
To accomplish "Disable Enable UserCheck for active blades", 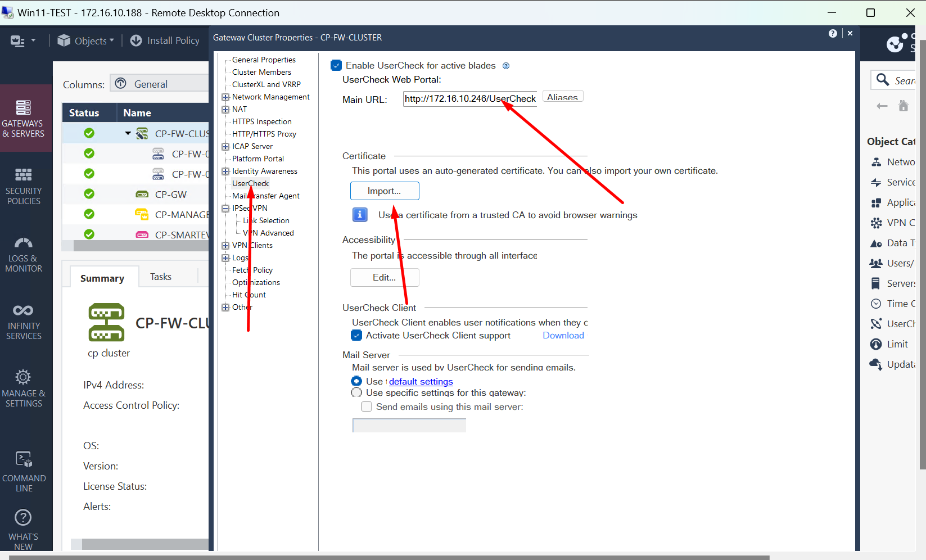I will point(336,65).
